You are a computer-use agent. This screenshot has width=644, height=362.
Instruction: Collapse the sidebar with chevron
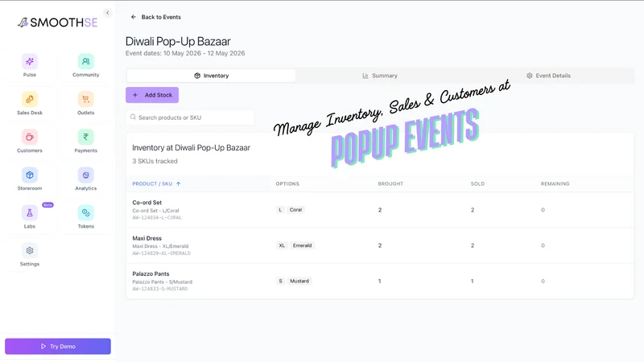108,13
